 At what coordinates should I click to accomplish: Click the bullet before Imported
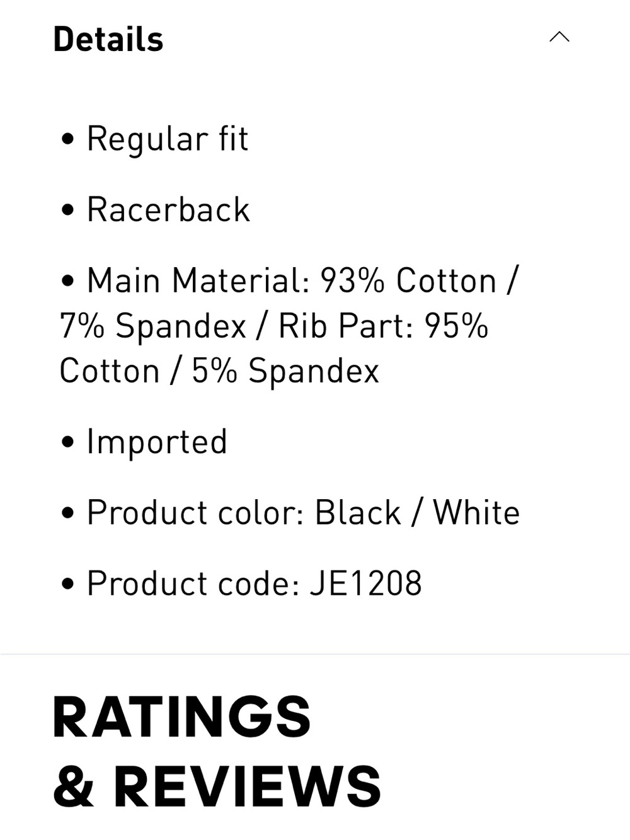pos(68,442)
